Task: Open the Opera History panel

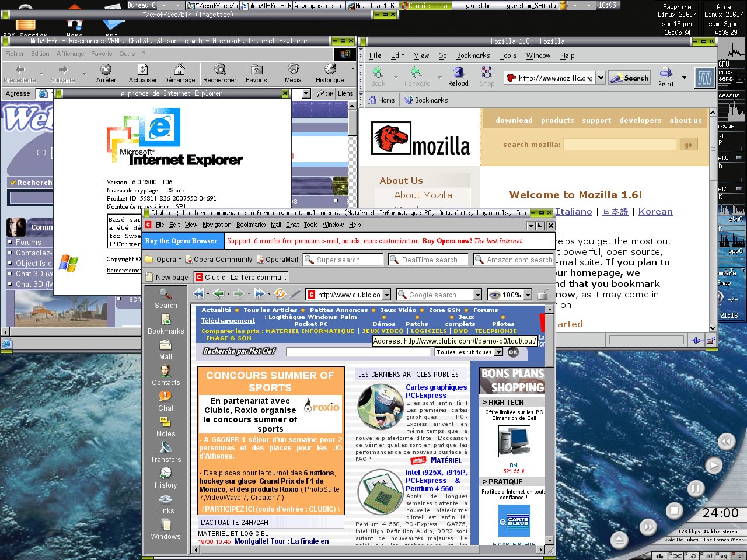Action: click(166, 478)
